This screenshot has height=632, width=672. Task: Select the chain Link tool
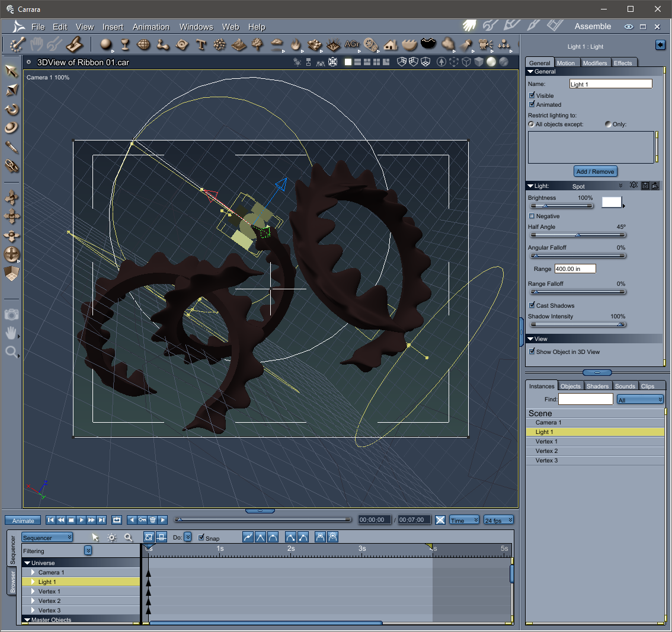[12, 166]
